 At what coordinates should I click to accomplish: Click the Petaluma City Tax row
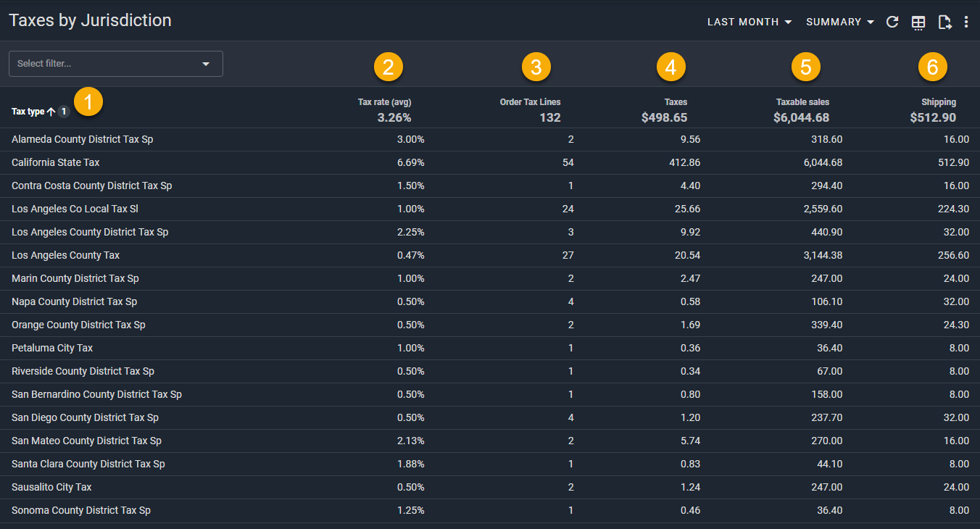[52, 348]
